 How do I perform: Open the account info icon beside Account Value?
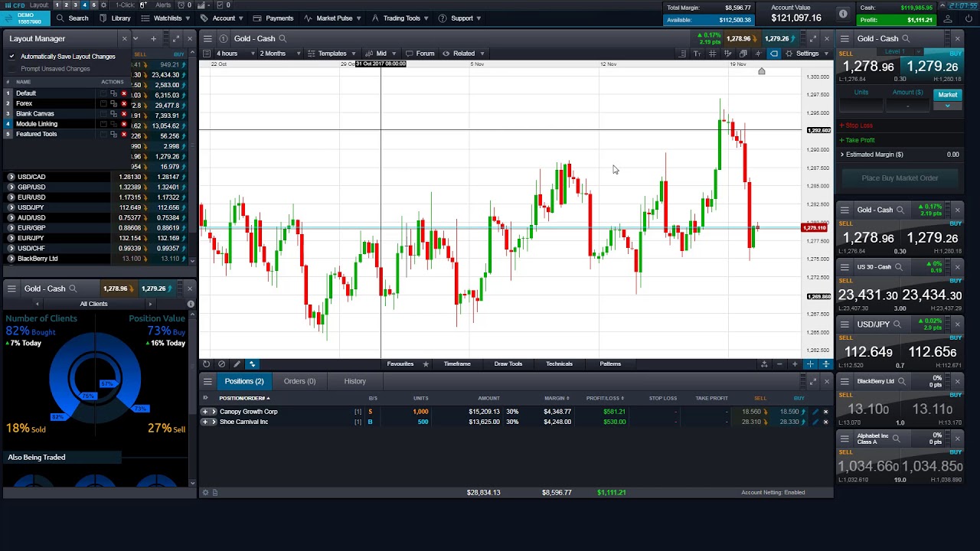point(843,14)
